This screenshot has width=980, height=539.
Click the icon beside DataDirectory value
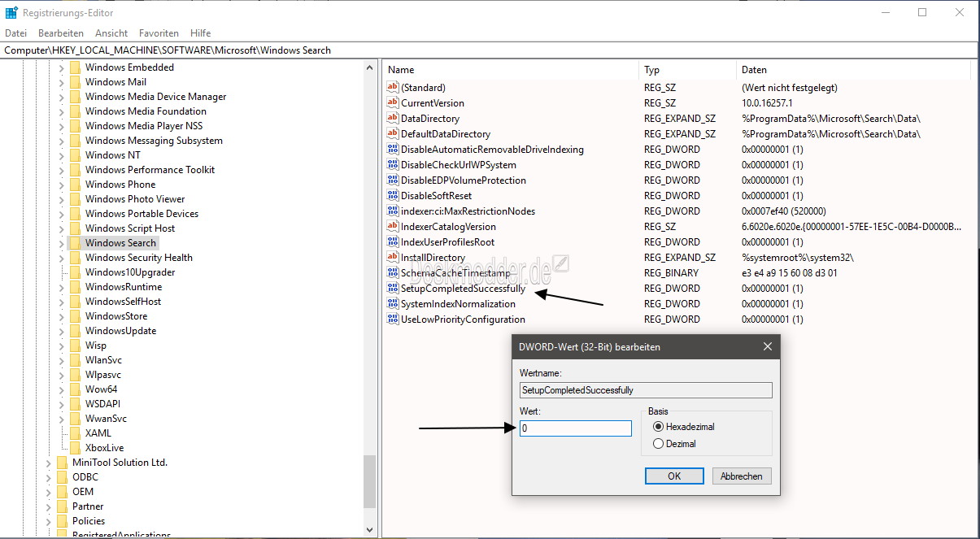click(x=393, y=119)
